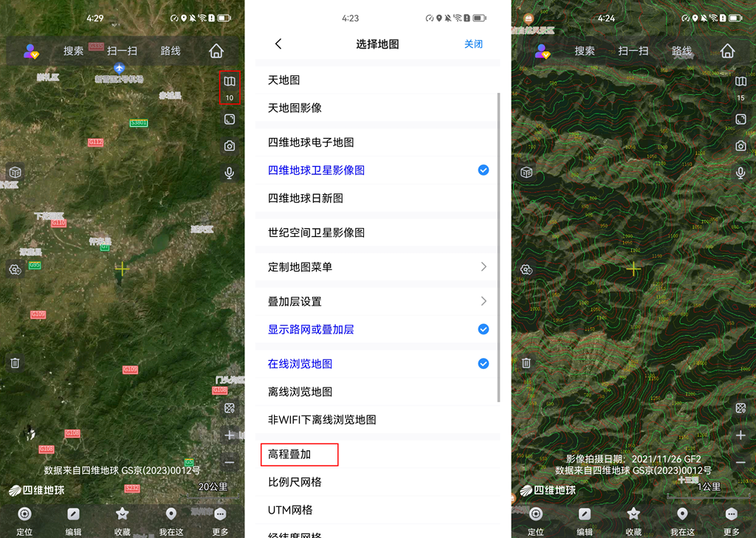Open 定位 in the contour map bottom bar
Screen dimensions: 756x538
536,519
